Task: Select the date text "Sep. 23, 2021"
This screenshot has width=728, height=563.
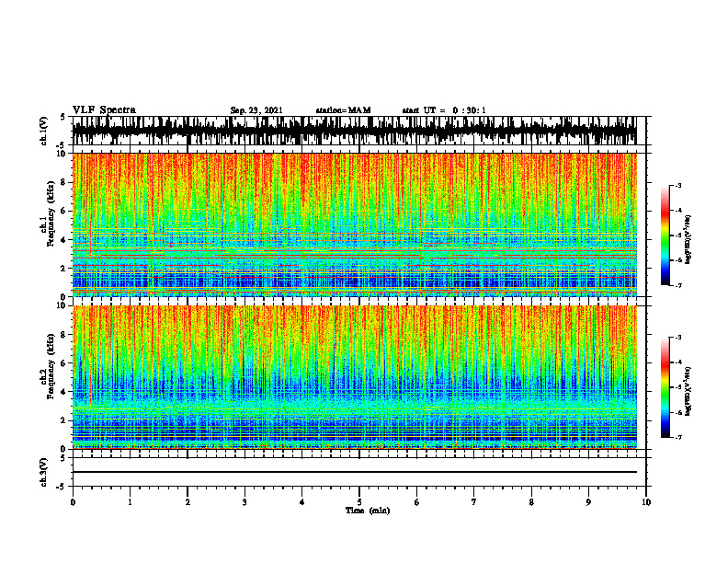Action: pyautogui.click(x=256, y=110)
